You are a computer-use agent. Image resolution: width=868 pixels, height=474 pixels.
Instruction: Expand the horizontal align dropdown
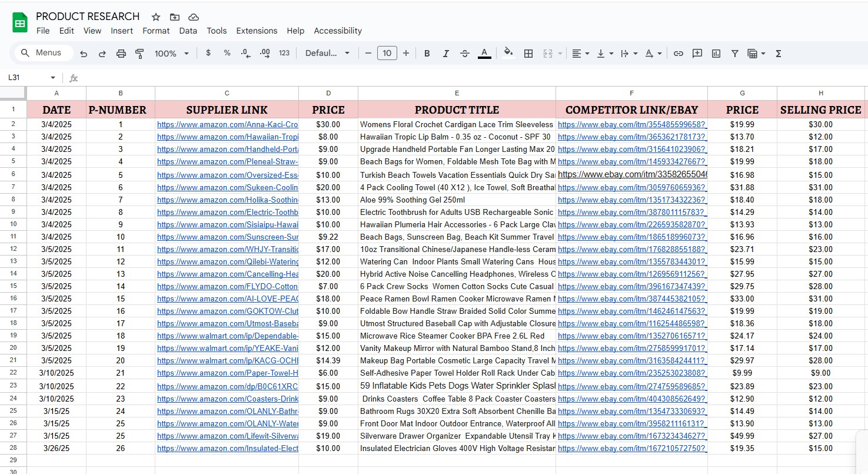coord(581,54)
